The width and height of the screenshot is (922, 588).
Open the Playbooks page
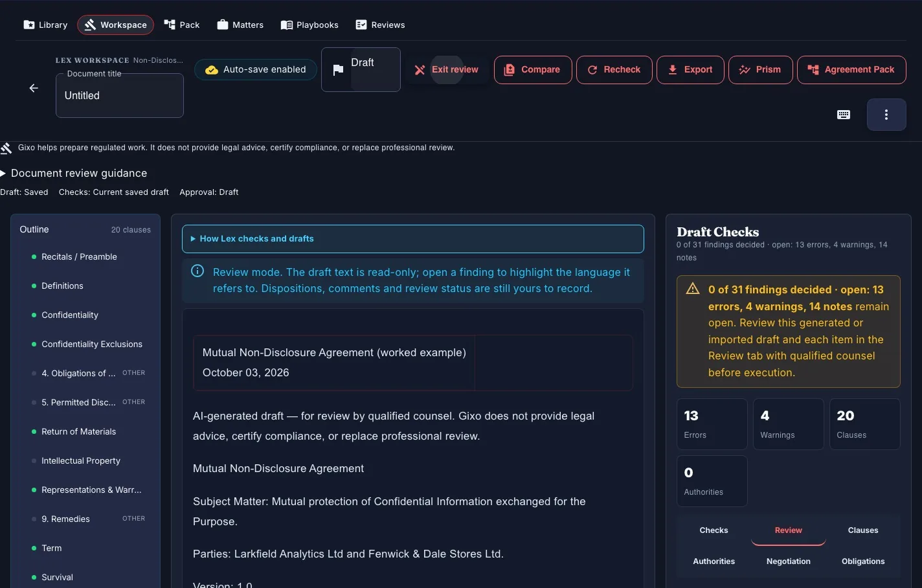(309, 25)
